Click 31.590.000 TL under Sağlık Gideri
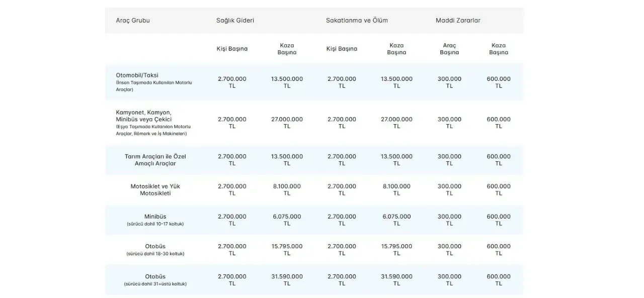The width and height of the screenshot is (644, 298). click(287, 280)
